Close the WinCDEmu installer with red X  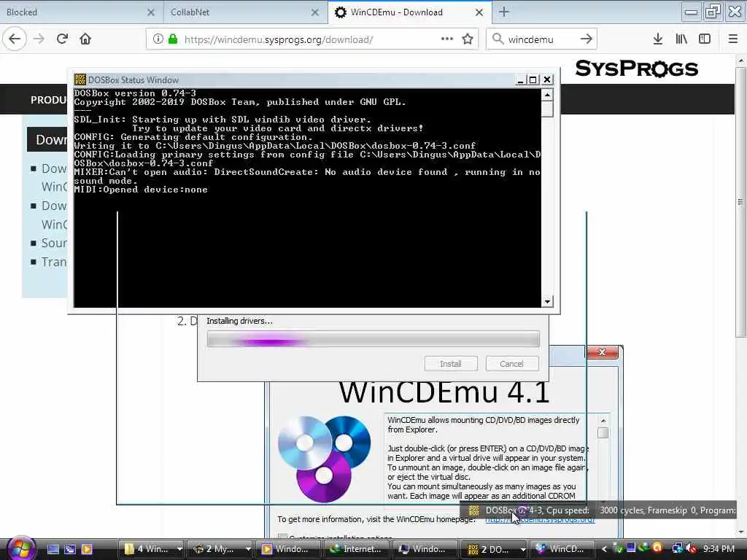click(x=602, y=352)
